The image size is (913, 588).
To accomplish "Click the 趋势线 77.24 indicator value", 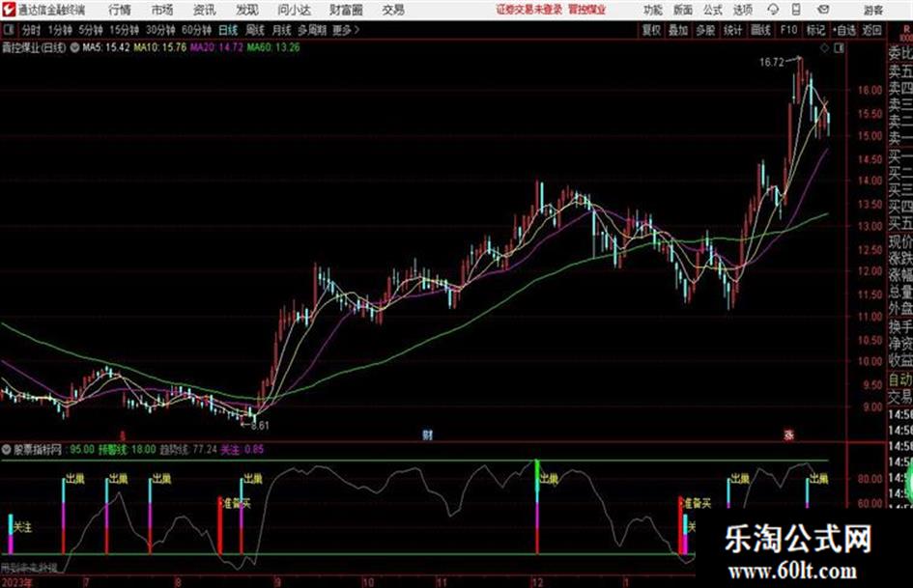I will tap(188, 450).
